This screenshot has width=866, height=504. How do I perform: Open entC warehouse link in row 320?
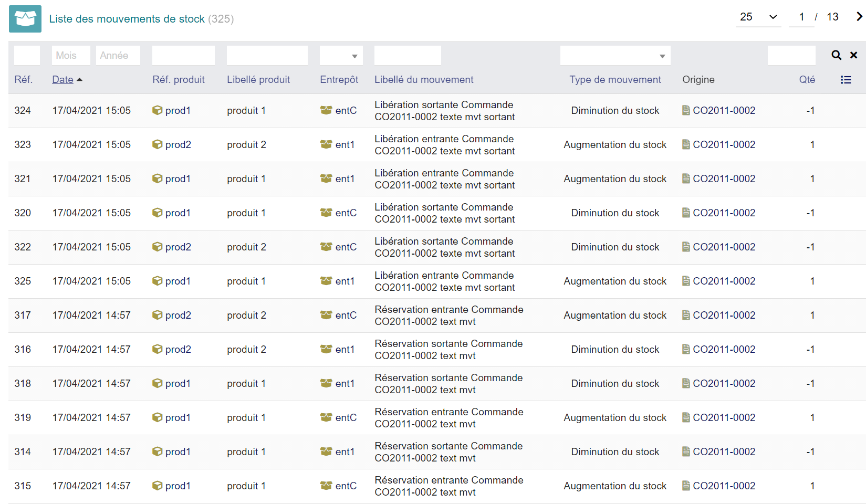(x=346, y=213)
